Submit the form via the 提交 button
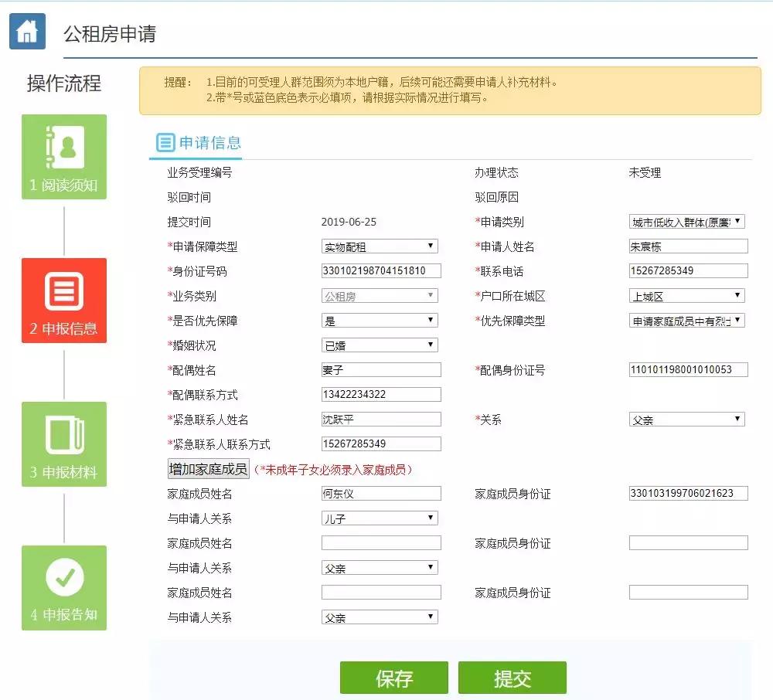The height and width of the screenshot is (700, 773). click(512, 677)
